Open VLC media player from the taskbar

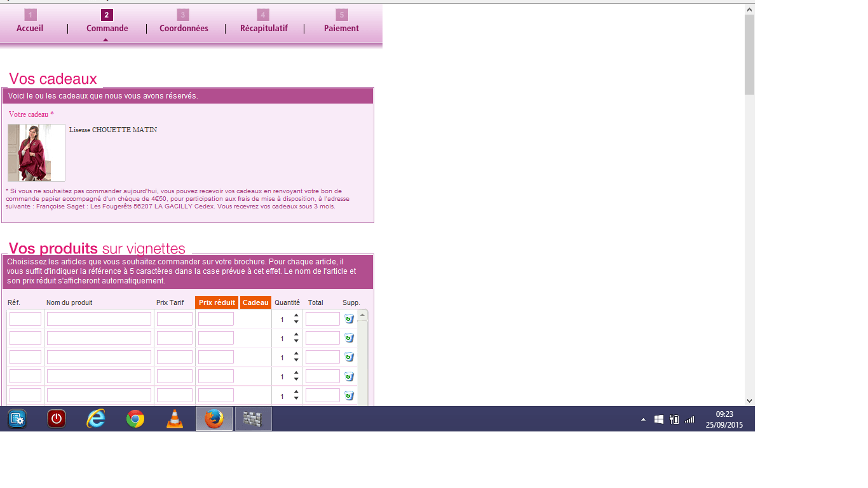pyautogui.click(x=174, y=419)
